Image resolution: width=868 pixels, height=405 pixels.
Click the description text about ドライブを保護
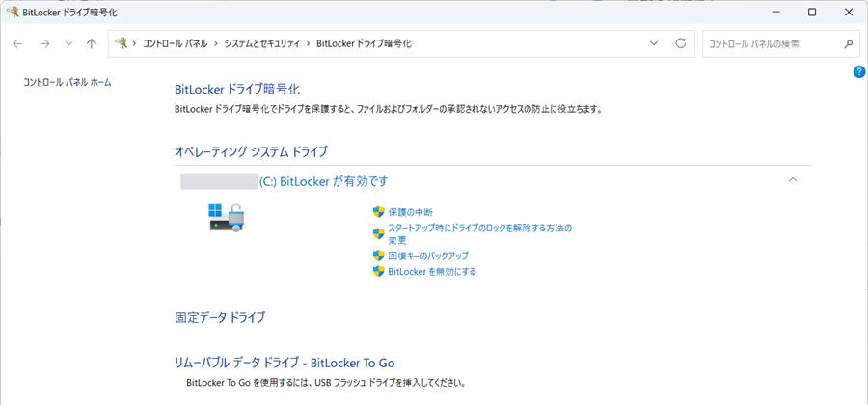pos(388,110)
